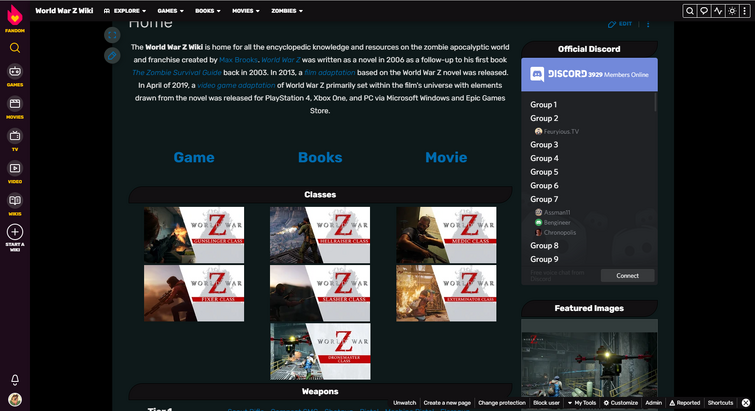Click the top bar more options dots
The height and width of the screenshot is (411, 755).
(x=745, y=11)
